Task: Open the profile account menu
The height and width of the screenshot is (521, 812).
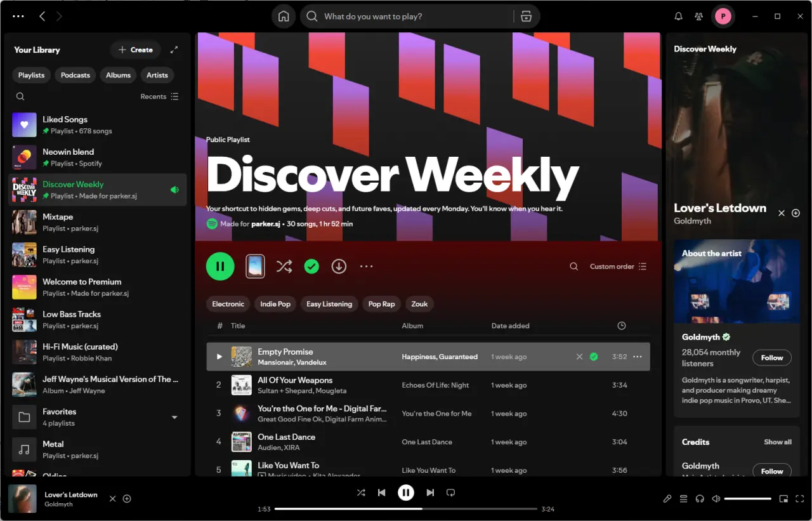Action: 723,16
